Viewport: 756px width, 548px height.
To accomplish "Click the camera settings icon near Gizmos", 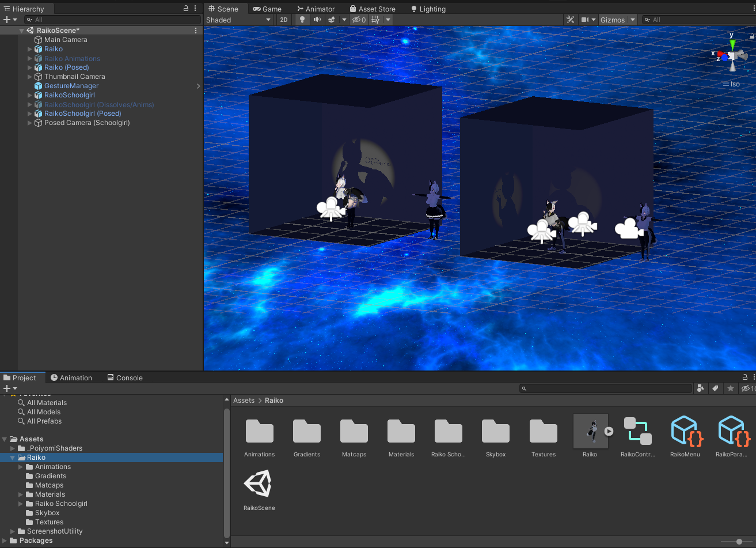I will 586,20.
